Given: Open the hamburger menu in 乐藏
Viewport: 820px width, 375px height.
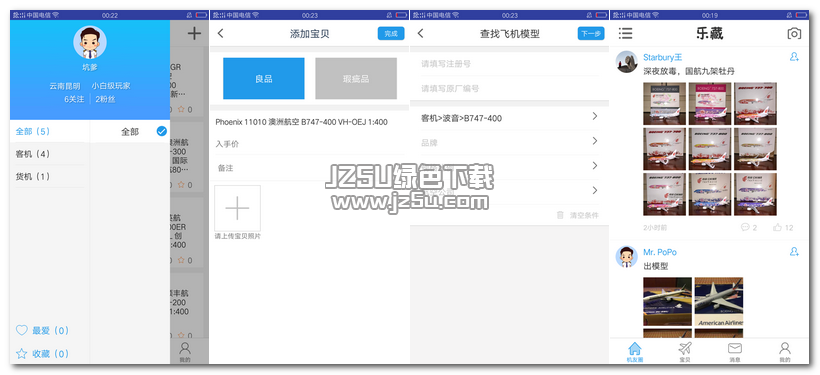Looking at the screenshot, I should pos(625,33).
